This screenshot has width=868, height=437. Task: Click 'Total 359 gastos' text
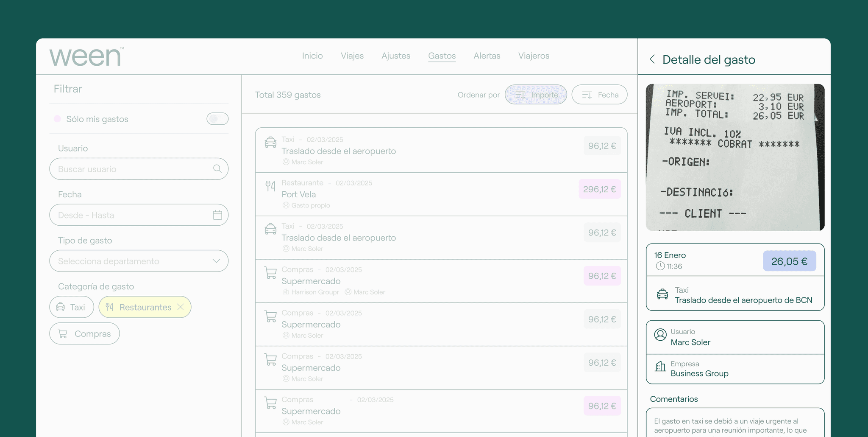(x=288, y=95)
